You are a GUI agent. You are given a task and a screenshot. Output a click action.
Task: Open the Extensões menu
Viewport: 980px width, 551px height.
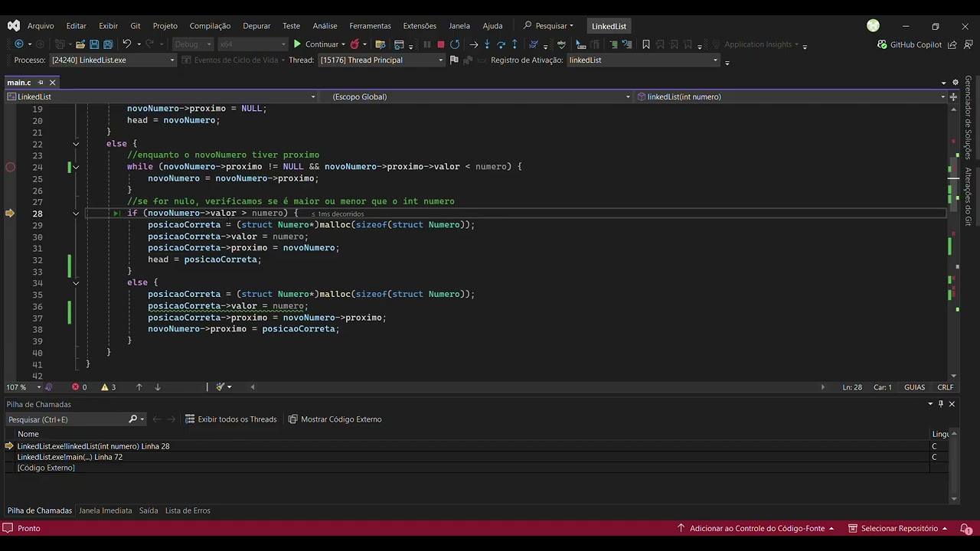[420, 25]
